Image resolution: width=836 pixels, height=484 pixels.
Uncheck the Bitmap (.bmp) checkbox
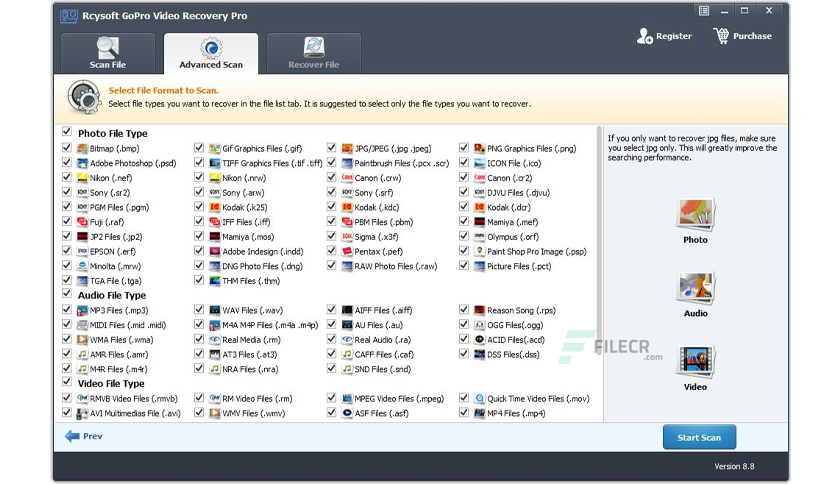click(67, 147)
